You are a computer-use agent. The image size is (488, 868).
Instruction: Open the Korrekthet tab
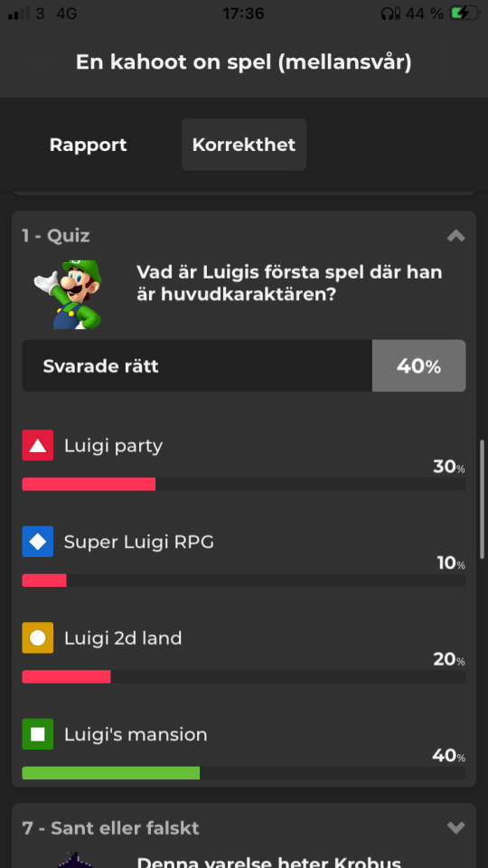tap(244, 145)
